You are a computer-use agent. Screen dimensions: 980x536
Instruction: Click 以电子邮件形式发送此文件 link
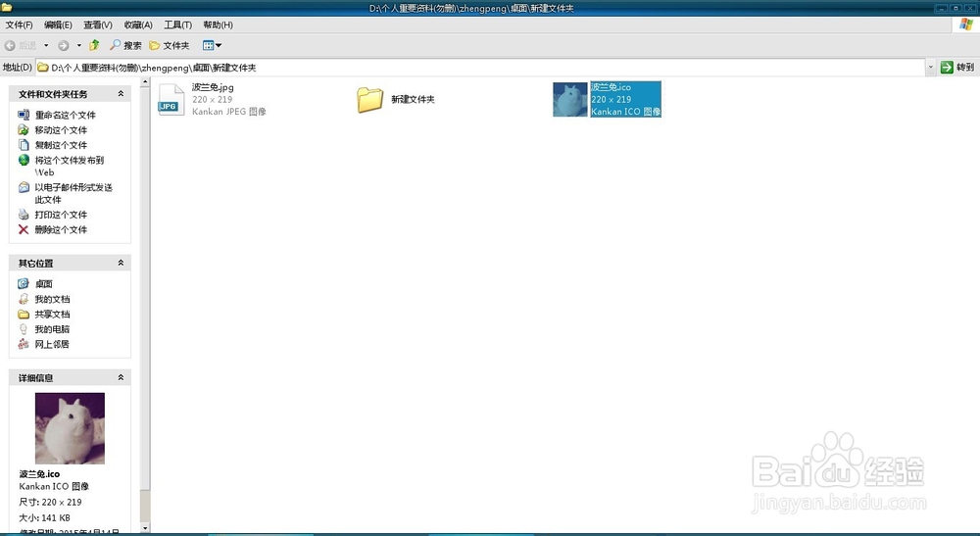[x=73, y=194]
